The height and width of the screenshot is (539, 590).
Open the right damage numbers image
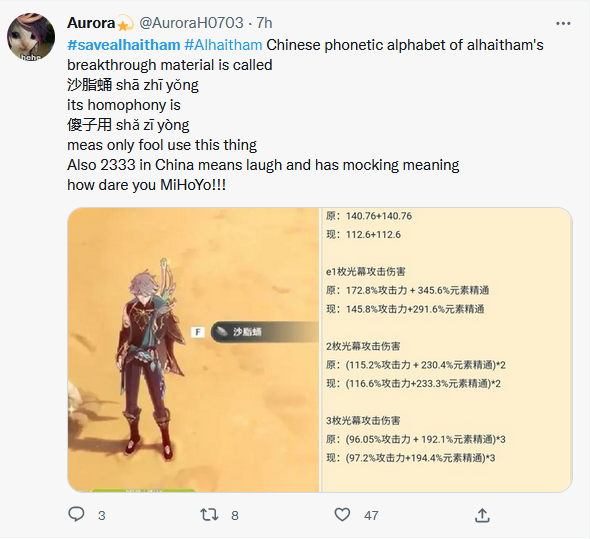point(446,350)
